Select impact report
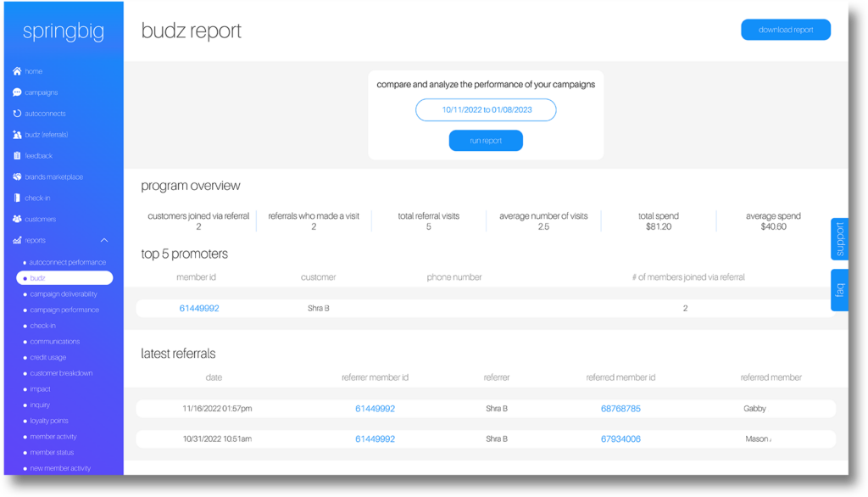 point(40,389)
